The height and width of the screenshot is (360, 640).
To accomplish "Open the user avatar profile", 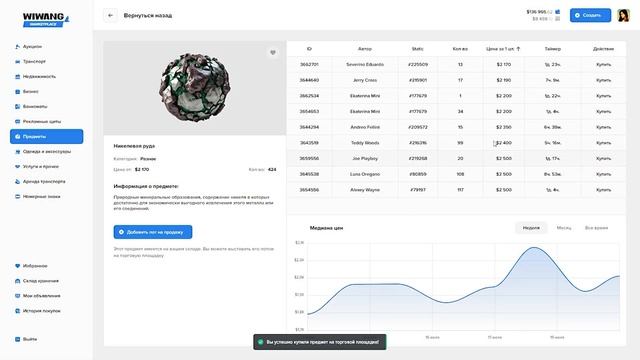I will pos(623,16).
